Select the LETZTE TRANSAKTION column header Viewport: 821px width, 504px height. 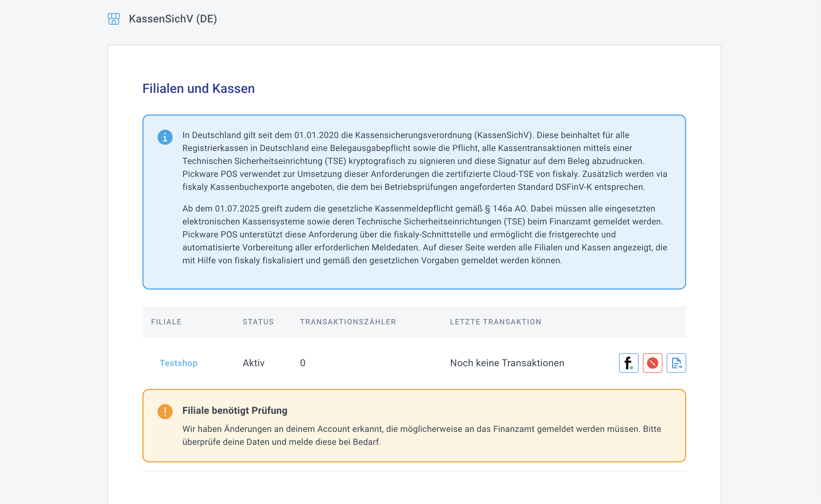(496, 322)
